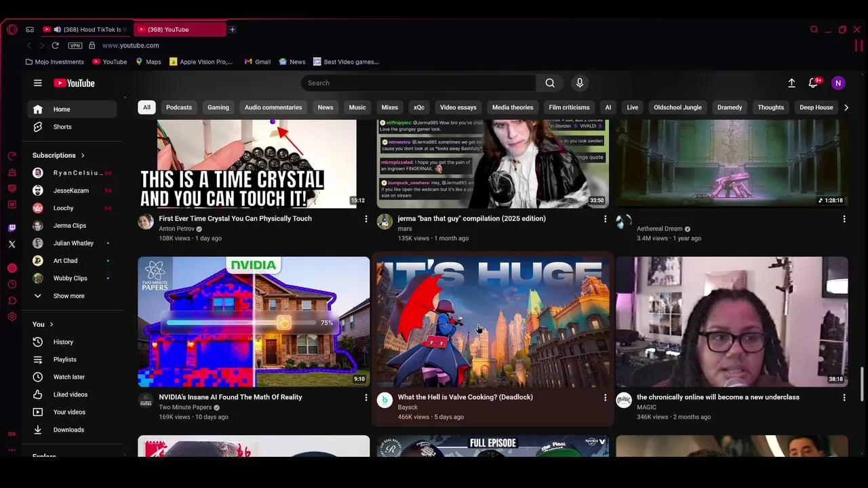Open the Twitch sidebar icon

click(x=12, y=228)
